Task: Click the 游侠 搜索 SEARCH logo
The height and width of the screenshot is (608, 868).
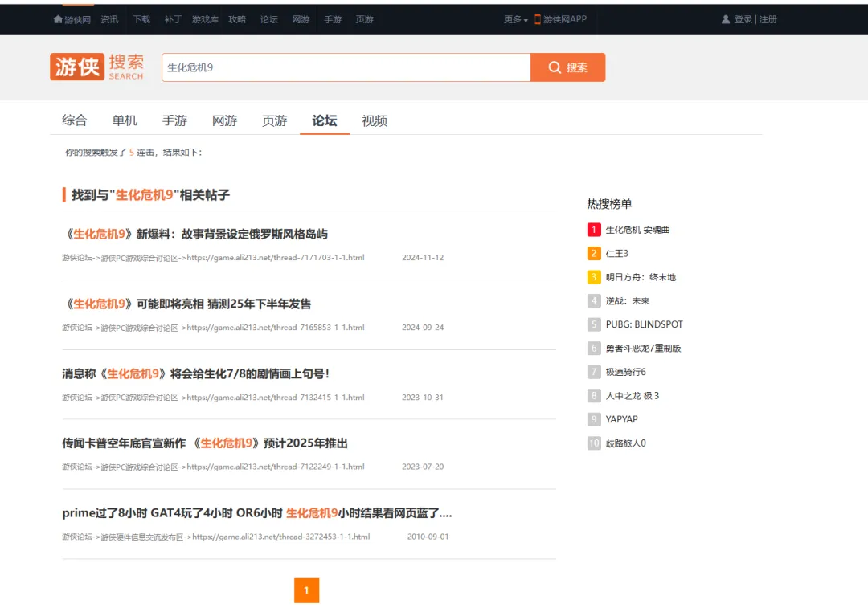Action: click(97, 67)
